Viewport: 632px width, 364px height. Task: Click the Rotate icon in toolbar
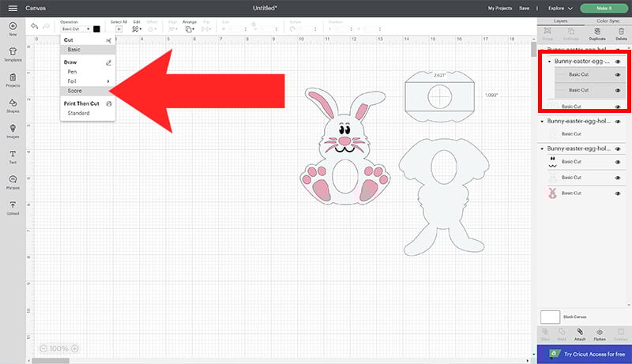coord(292,29)
